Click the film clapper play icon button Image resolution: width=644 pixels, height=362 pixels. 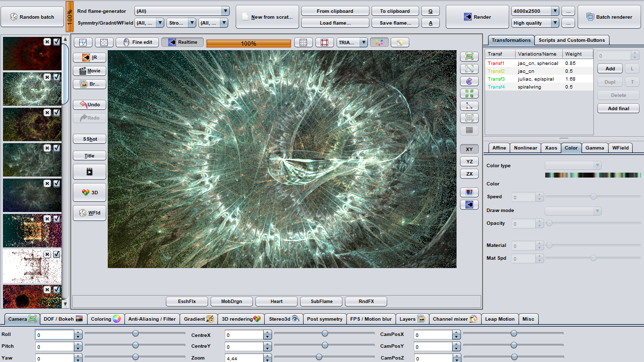coord(89,172)
